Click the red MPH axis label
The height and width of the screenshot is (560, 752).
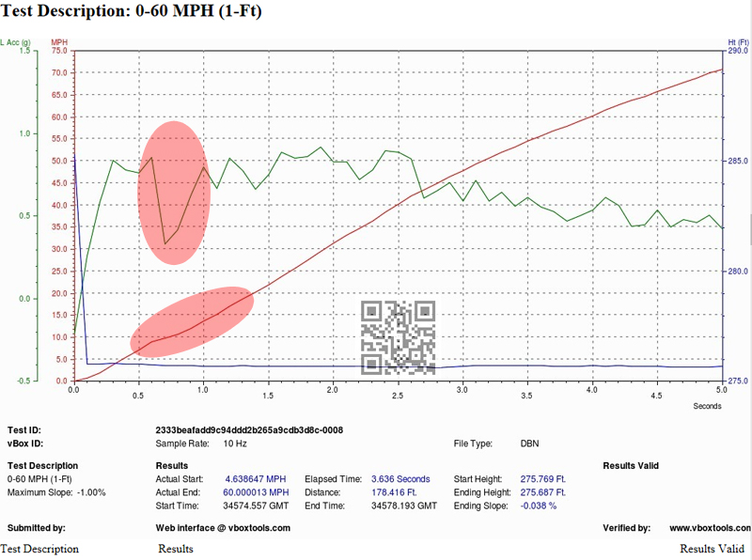tap(59, 42)
